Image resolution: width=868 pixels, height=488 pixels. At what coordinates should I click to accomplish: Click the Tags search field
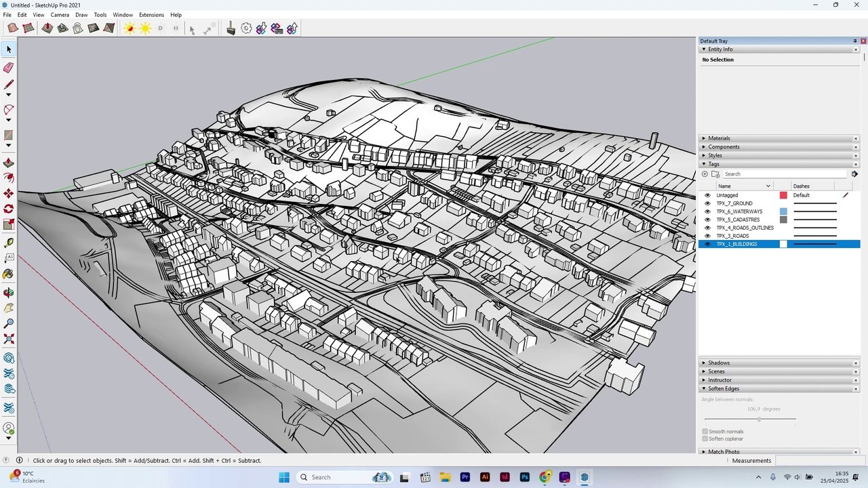tap(785, 174)
